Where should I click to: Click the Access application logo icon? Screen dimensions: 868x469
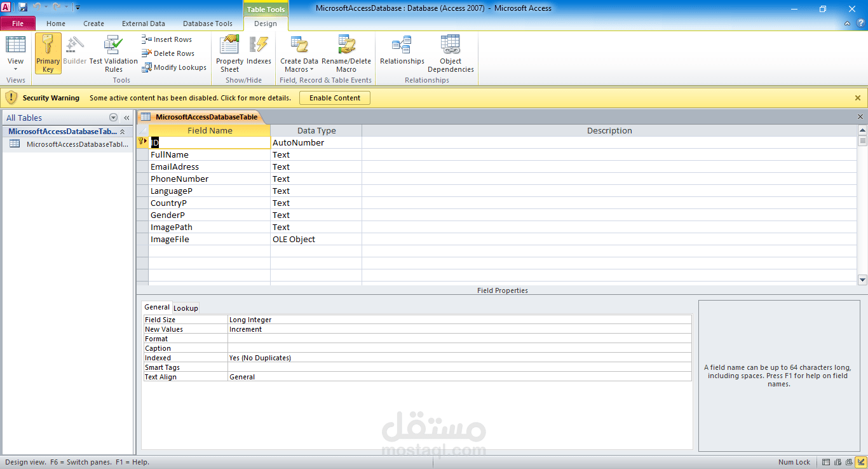pyautogui.click(x=6, y=8)
